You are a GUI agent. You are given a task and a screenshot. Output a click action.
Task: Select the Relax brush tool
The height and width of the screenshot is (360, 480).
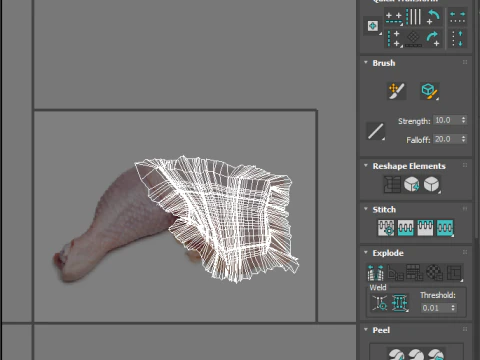point(429,91)
